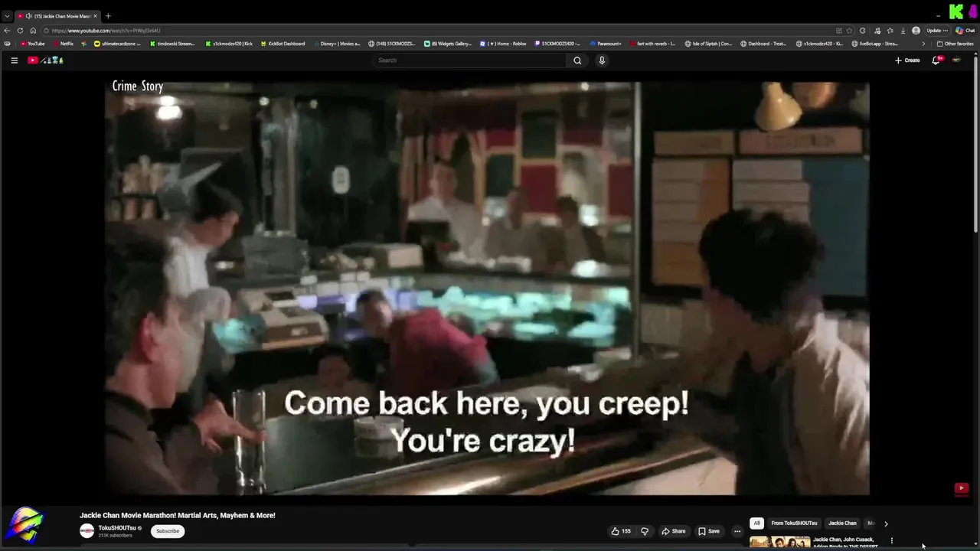Click the YouTube search magnifier button

pyautogui.click(x=577, y=60)
